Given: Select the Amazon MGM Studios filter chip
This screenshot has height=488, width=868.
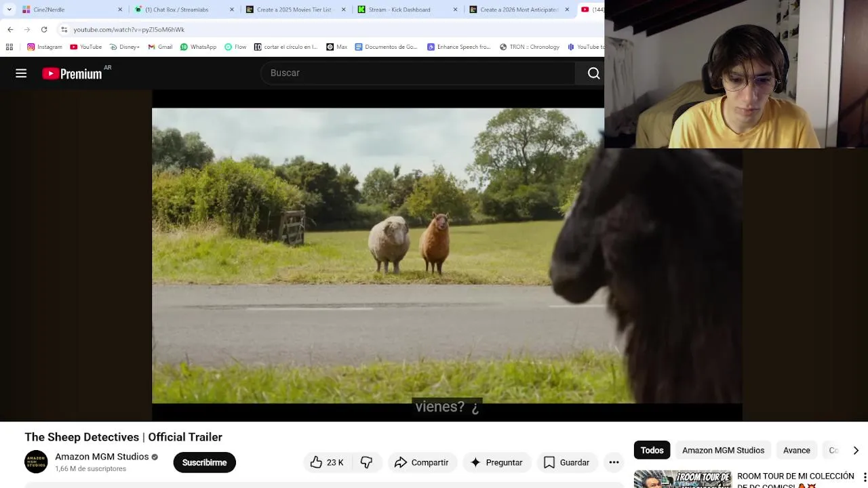Looking at the screenshot, I should (x=723, y=450).
